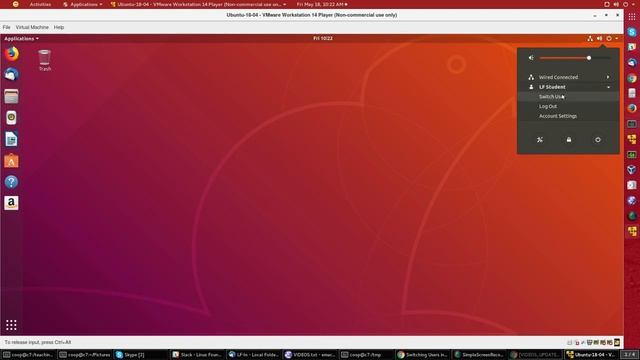Click the Amazon icon in the guest dock
The image size is (640, 360).
11,203
